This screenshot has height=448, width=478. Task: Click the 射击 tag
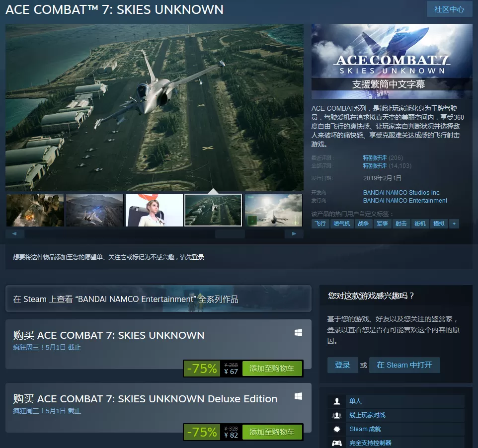tap(401, 224)
